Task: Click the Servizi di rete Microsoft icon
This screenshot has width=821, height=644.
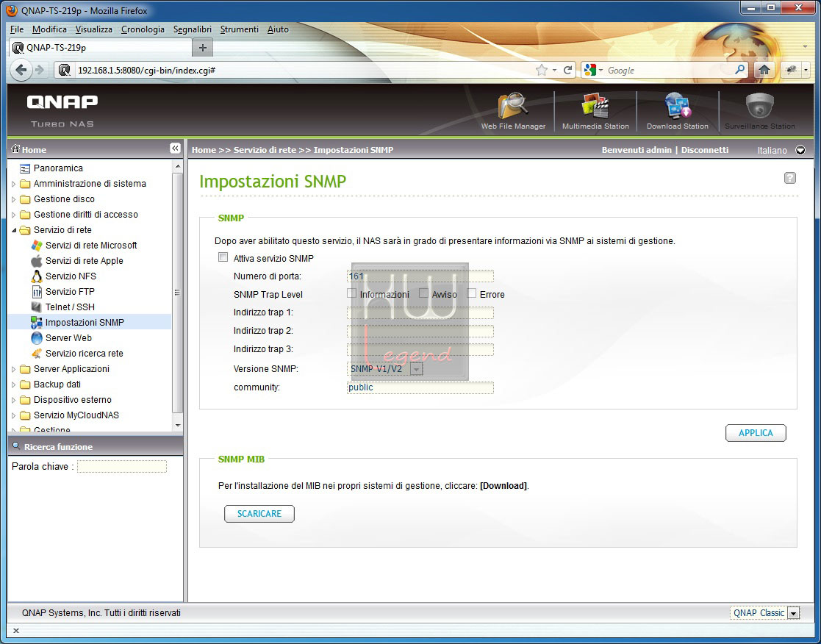Action: [x=37, y=246]
